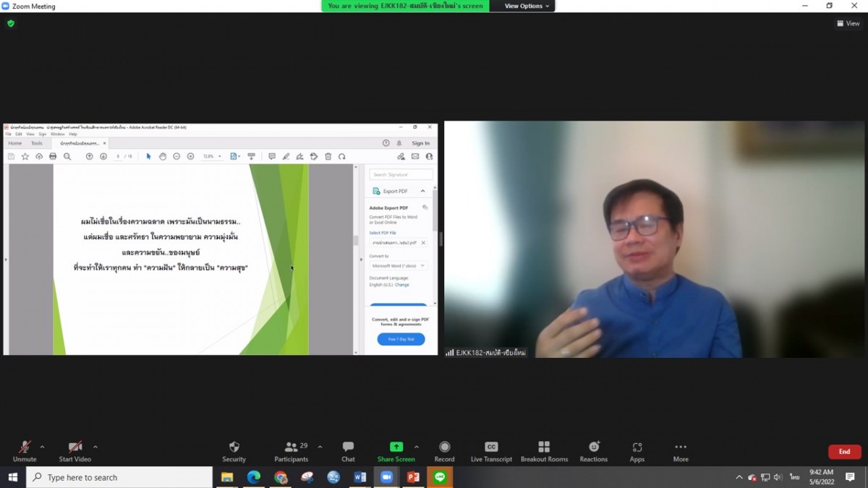Start recording the meeting
The height and width of the screenshot is (488, 868).
444,451
